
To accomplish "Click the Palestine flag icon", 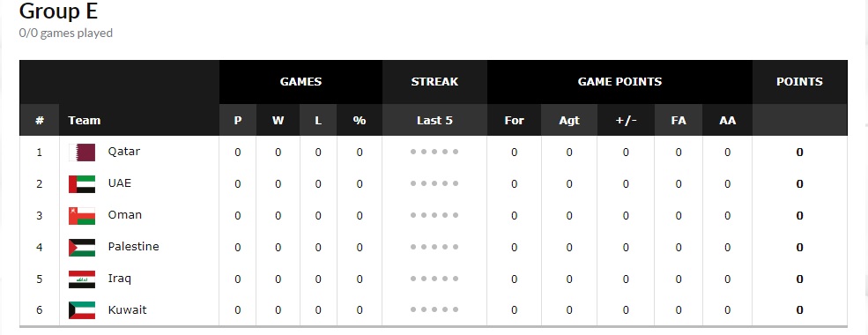I will coord(82,247).
